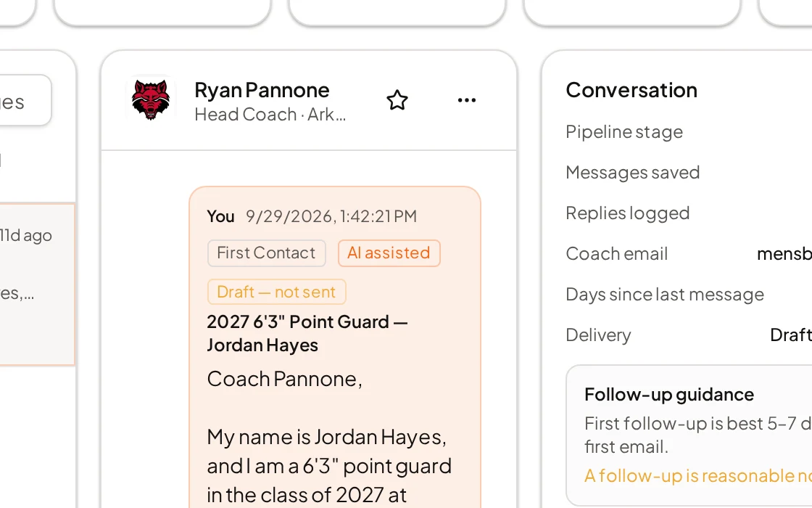Click the Replies logged row label

click(x=627, y=213)
